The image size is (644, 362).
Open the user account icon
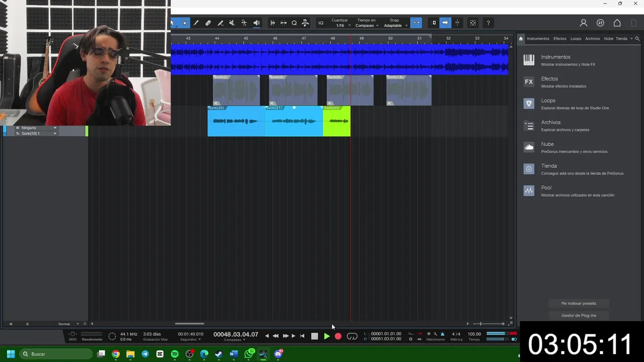click(584, 23)
